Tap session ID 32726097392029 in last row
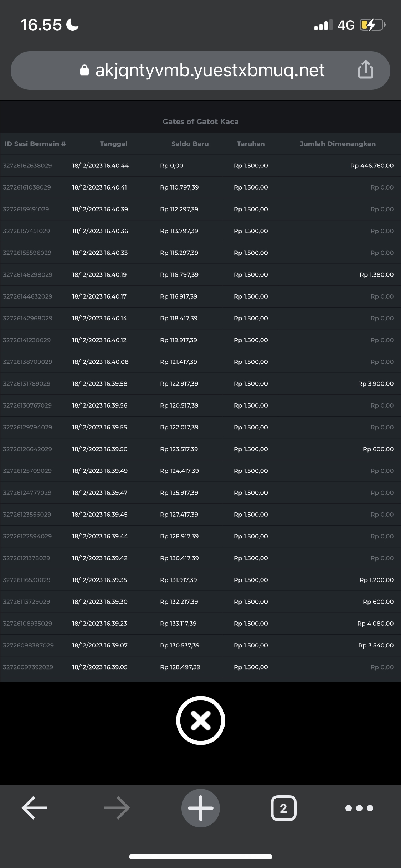This screenshot has height=868, width=401. click(x=28, y=667)
